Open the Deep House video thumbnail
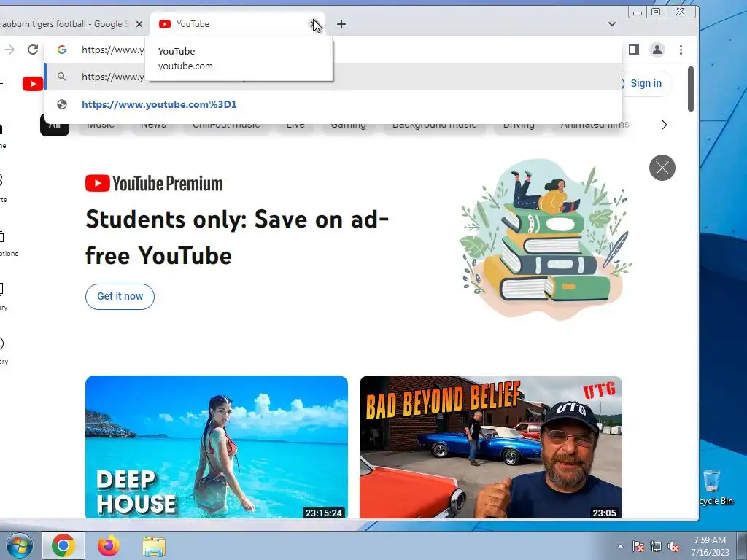The image size is (747, 560). [217, 447]
